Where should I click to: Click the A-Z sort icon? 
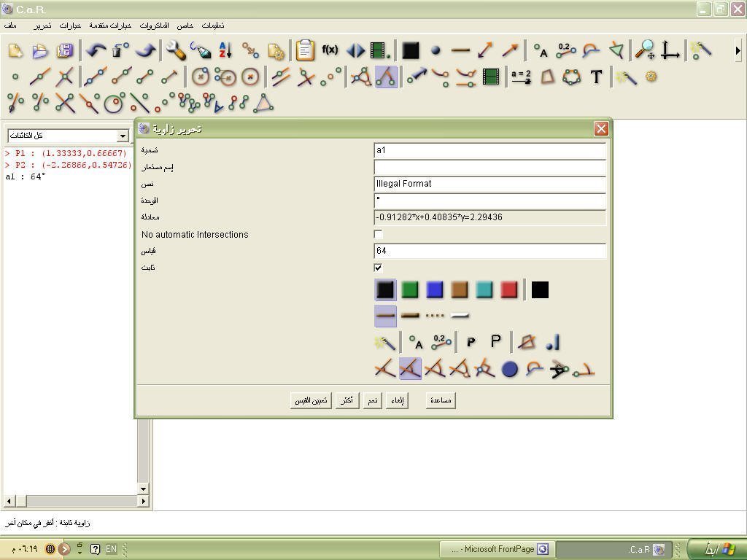tap(225, 50)
